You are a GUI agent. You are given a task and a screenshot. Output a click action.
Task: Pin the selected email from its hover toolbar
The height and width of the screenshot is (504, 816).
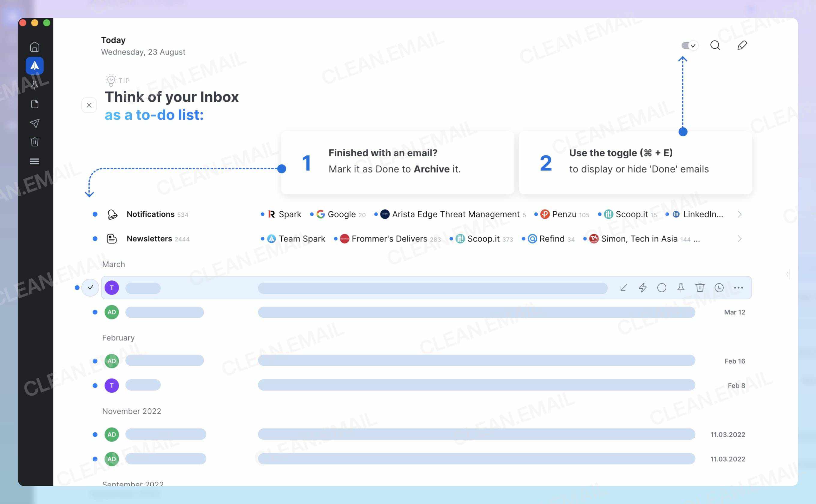point(681,287)
